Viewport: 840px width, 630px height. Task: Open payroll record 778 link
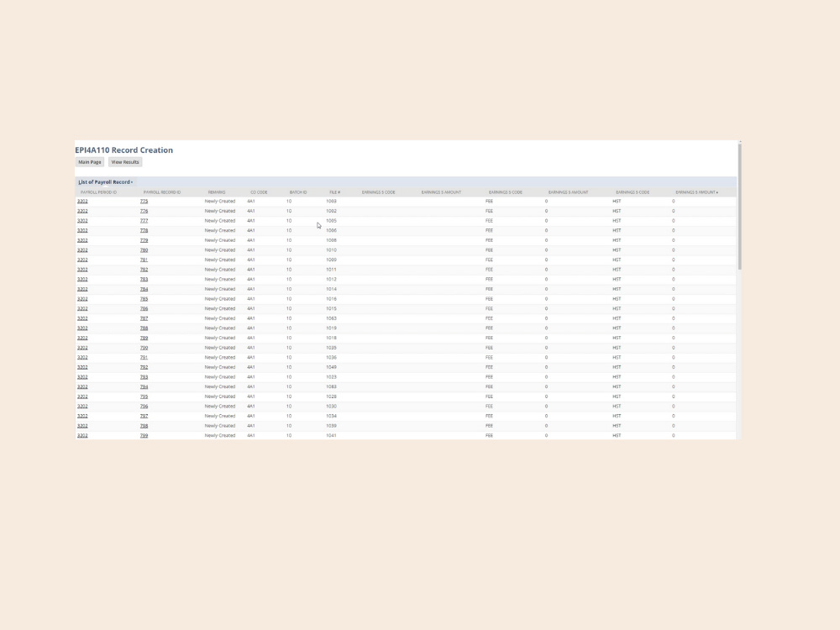[x=144, y=230]
